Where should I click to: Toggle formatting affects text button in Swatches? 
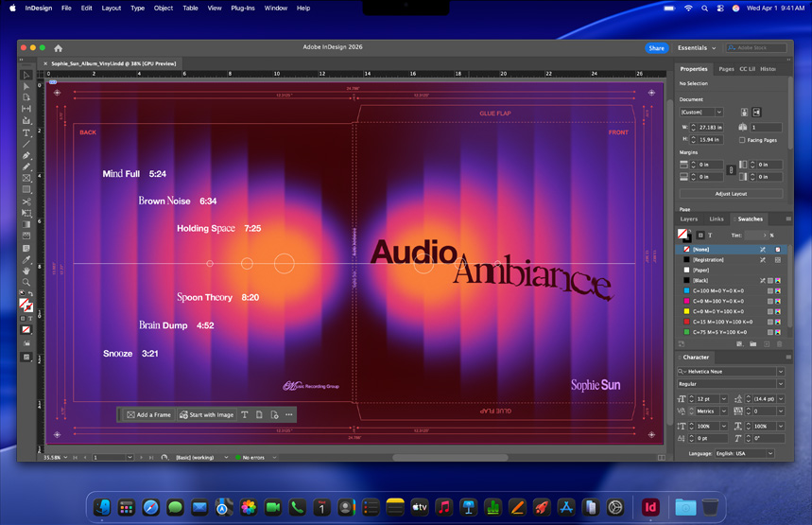click(x=710, y=236)
